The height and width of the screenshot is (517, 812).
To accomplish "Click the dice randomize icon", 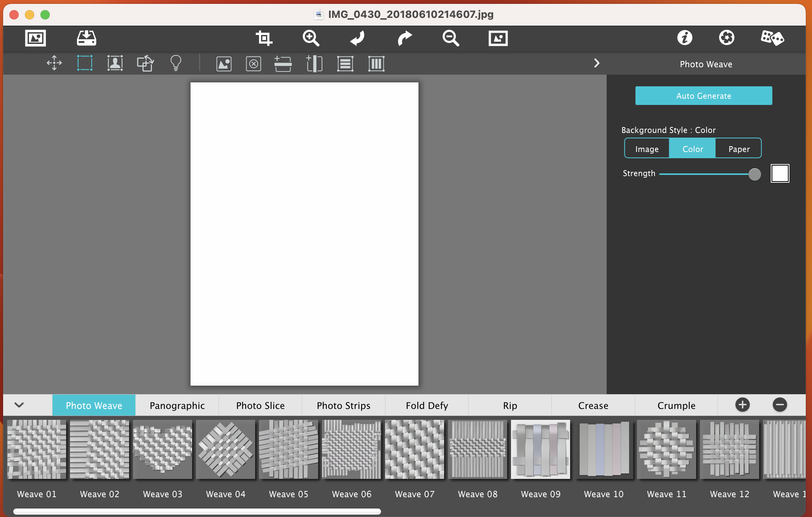I will click(772, 38).
